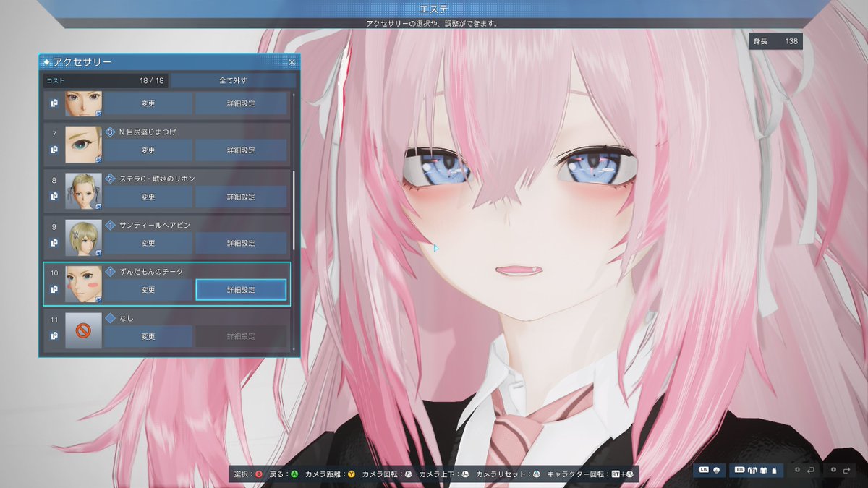The height and width of the screenshot is (488, 868).
Task: Click the キャラクター回転 hint
Action: 590,474
